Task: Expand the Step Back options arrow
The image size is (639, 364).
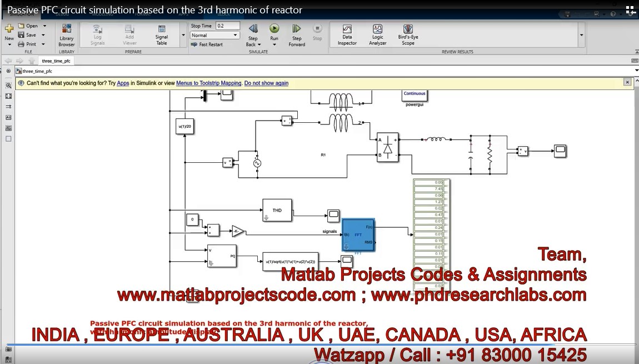Action: click(259, 44)
